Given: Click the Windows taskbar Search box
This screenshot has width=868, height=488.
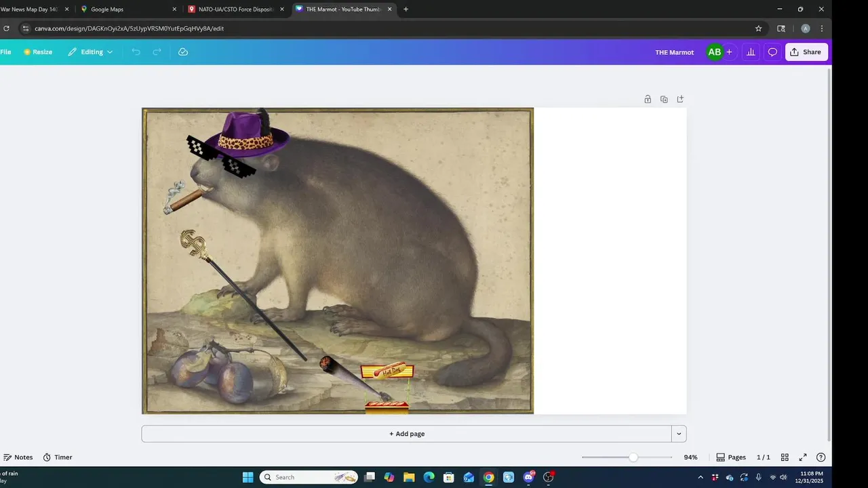Looking at the screenshot, I should click(309, 477).
